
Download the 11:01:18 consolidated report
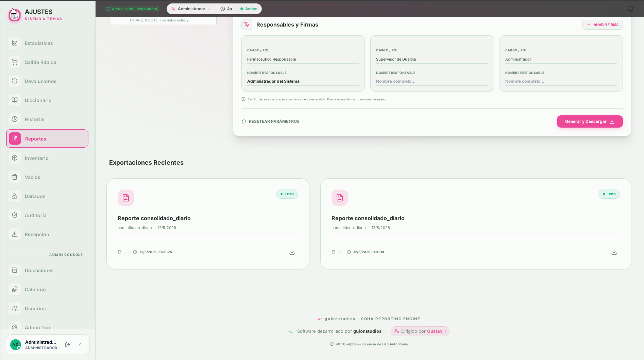click(x=614, y=252)
